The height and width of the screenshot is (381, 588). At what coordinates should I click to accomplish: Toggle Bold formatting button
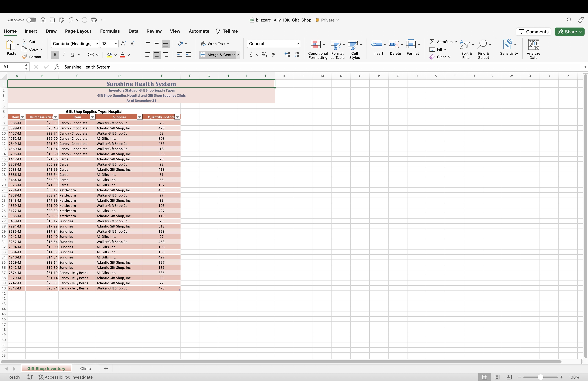click(55, 55)
